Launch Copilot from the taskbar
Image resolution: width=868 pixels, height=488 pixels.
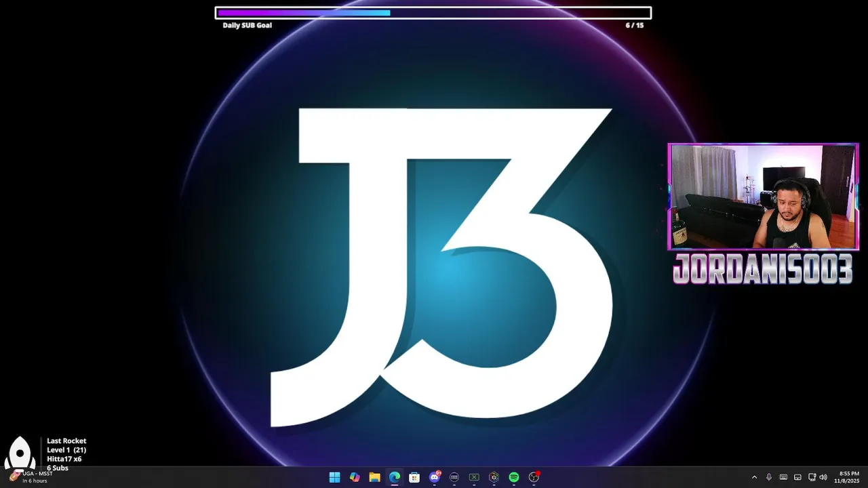click(x=355, y=477)
